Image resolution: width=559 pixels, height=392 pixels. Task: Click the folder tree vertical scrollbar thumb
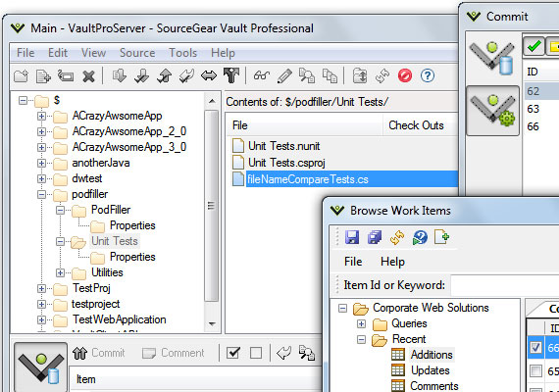[212, 206]
